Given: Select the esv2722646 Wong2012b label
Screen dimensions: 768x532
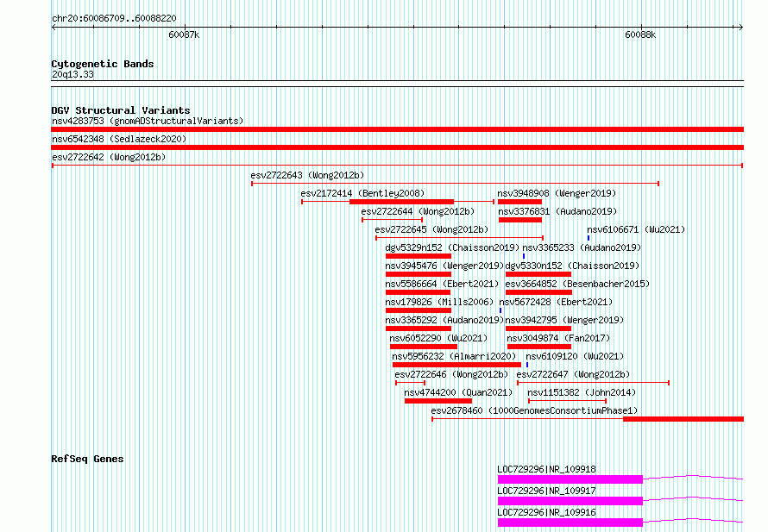Looking at the screenshot, I should coord(451,374).
